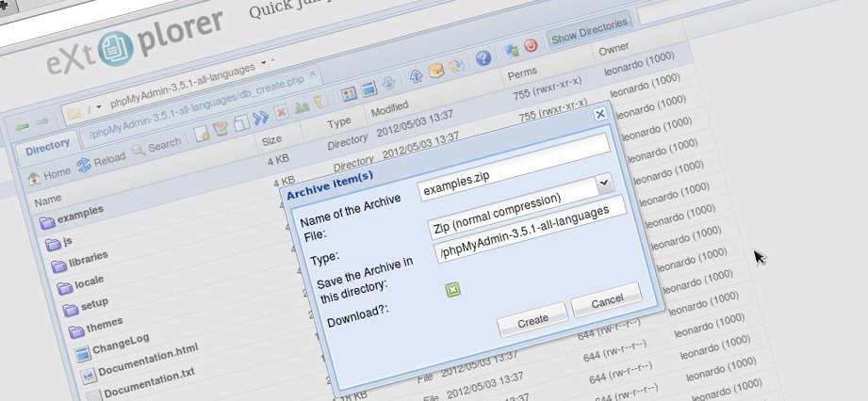Click the examples folder icon
The image size is (868, 401).
[47, 222]
